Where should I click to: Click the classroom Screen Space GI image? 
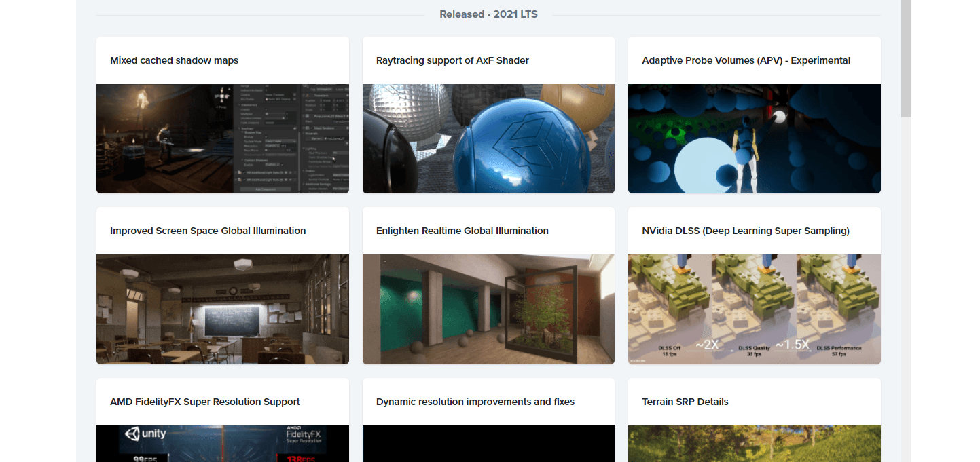(223, 309)
